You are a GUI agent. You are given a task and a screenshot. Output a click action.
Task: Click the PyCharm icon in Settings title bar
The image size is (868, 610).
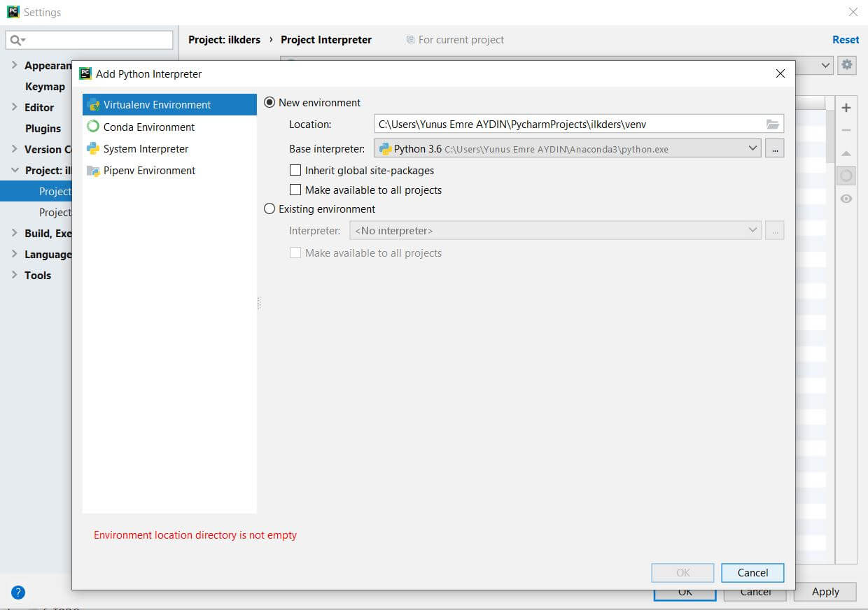tap(13, 12)
